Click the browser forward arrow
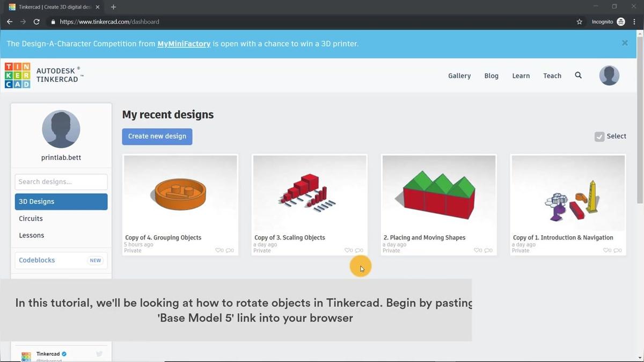This screenshot has height=362, width=644. pyautogui.click(x=23, y=22)
